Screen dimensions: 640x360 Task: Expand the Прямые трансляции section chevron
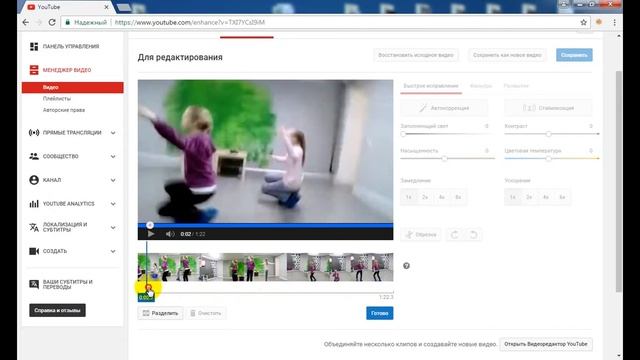(x=113, y=133)
